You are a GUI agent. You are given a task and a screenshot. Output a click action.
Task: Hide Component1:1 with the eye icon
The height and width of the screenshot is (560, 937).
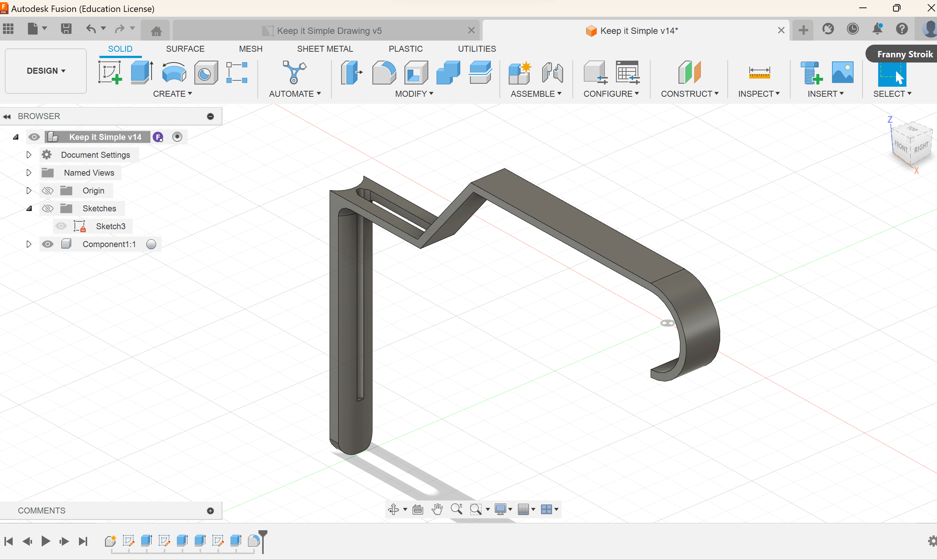coord(48,244)
